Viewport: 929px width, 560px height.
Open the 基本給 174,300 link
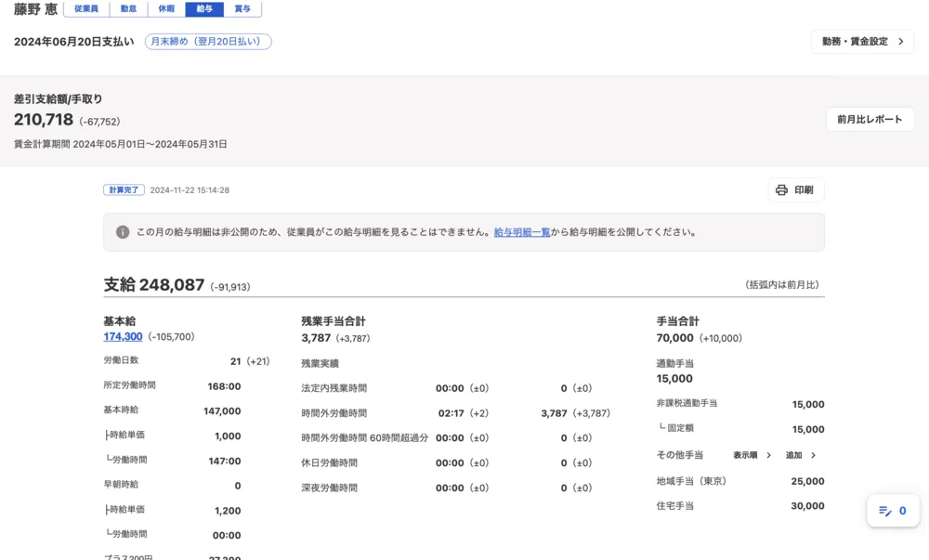point(123,336)
